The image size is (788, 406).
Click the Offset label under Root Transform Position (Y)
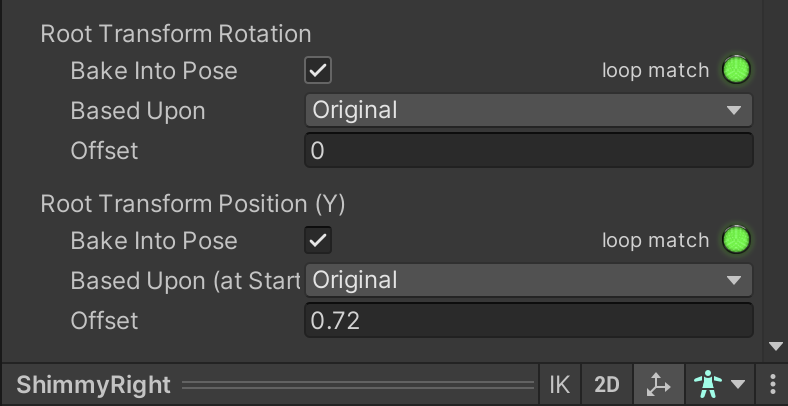point(104,321)
